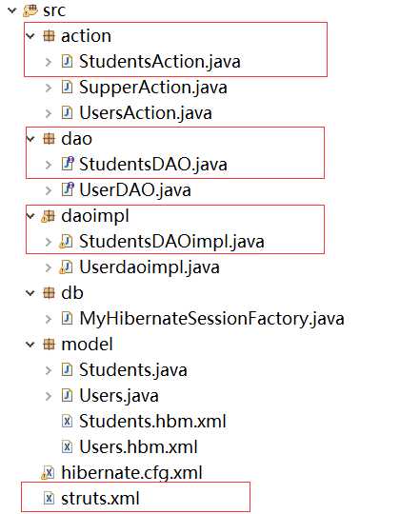Screen dimensions: 420x514
Task: Expand the StudentsAction.java node
Action: [49, 62]
